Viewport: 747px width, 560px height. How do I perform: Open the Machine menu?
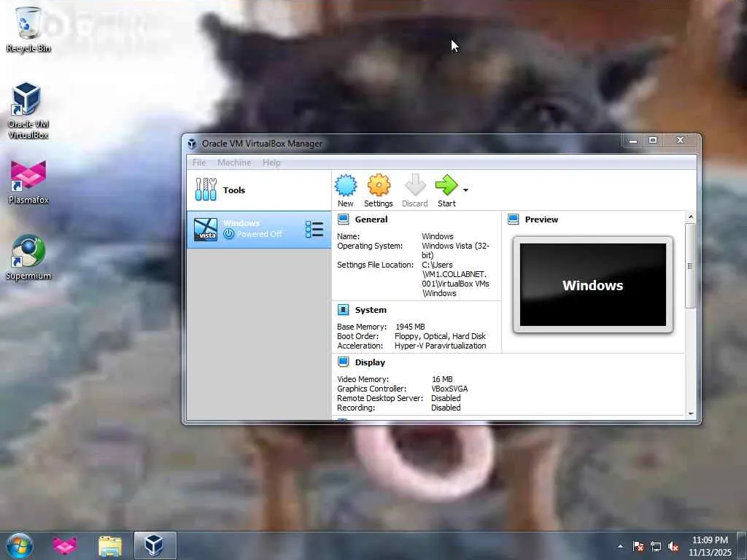pos(234,163)
